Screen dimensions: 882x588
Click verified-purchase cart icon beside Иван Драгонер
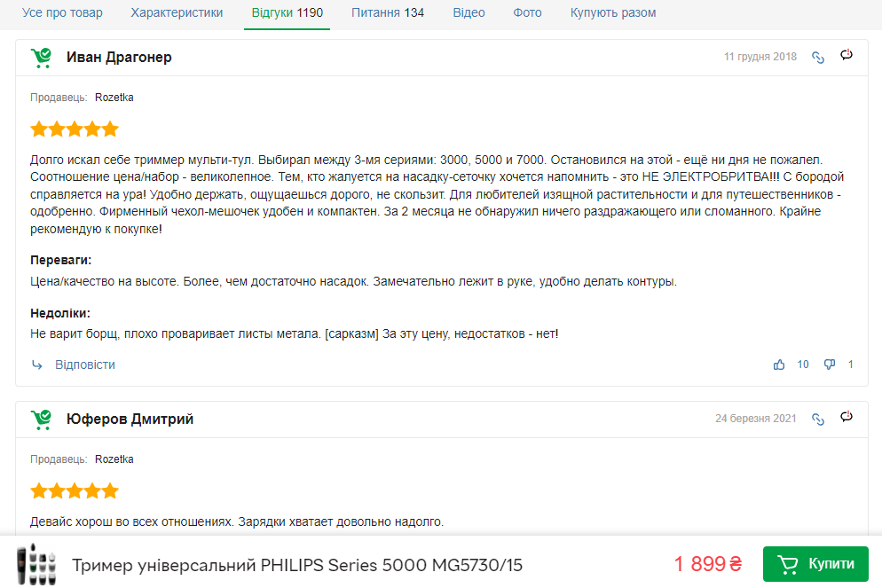[41, 58]
